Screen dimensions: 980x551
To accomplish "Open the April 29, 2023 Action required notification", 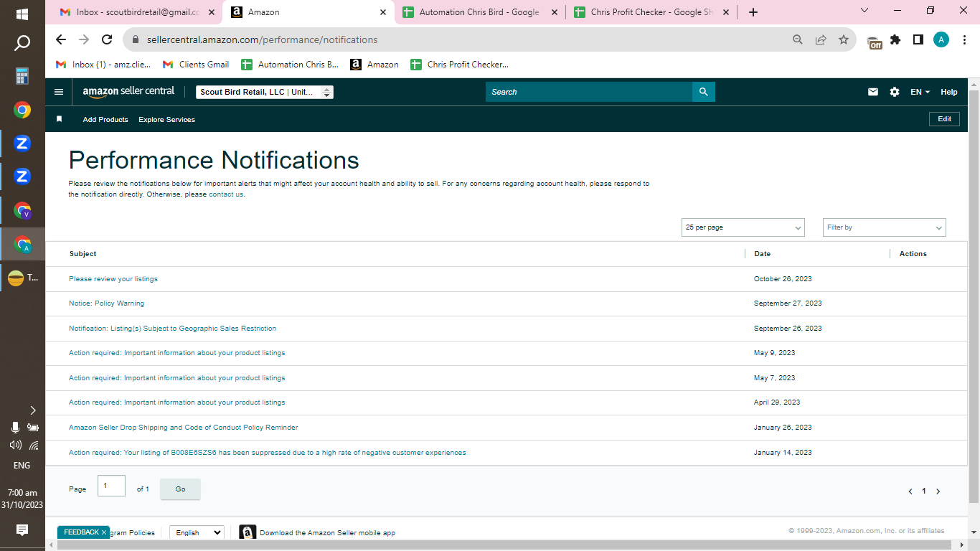I will tap(176, 402).
